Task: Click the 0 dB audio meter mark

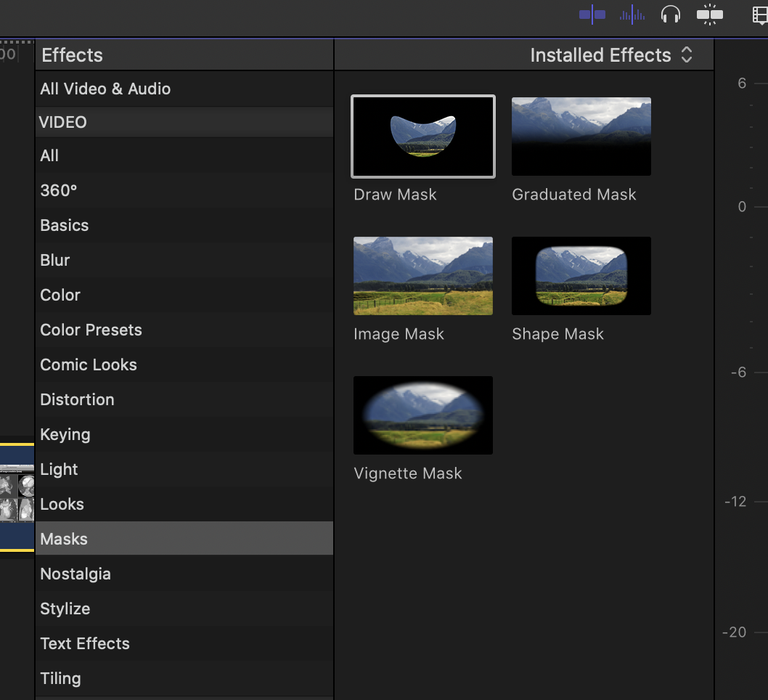Action: (742, 207)
